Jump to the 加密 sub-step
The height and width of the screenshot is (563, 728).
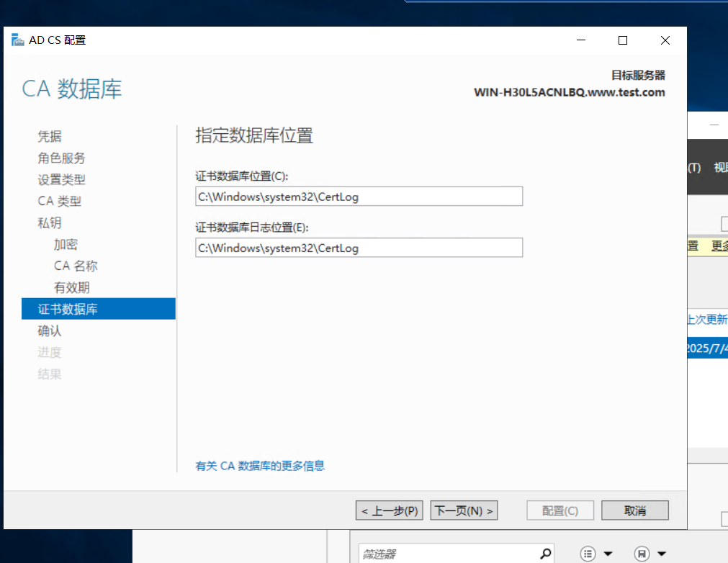(66, 245)
